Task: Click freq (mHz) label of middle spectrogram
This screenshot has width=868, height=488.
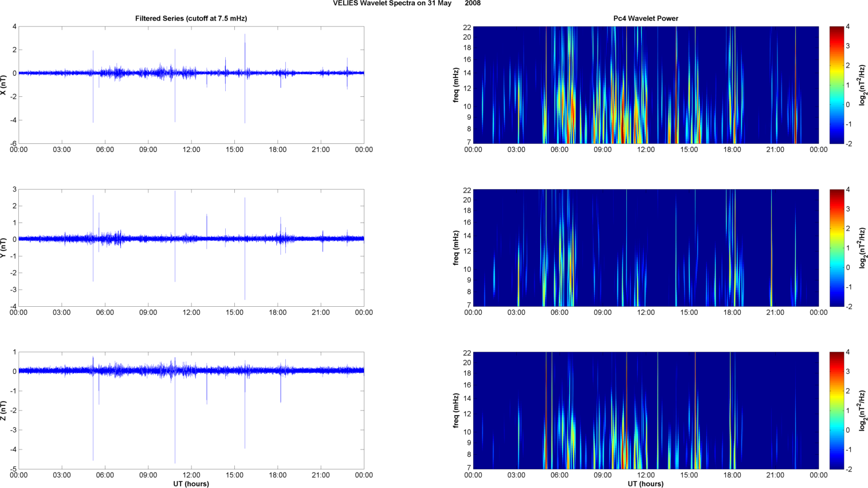Action: [x=456, y=248]
